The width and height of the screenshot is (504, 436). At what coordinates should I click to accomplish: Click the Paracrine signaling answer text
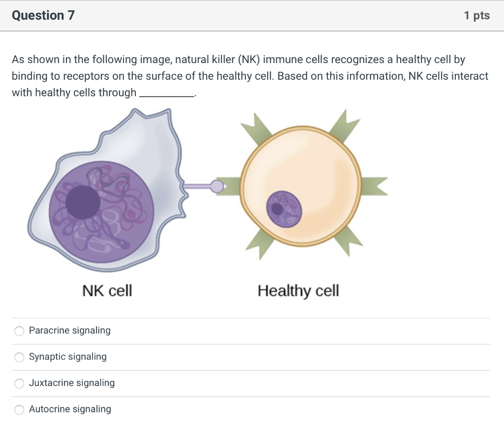pyautogui.click(x=69, y=331)
